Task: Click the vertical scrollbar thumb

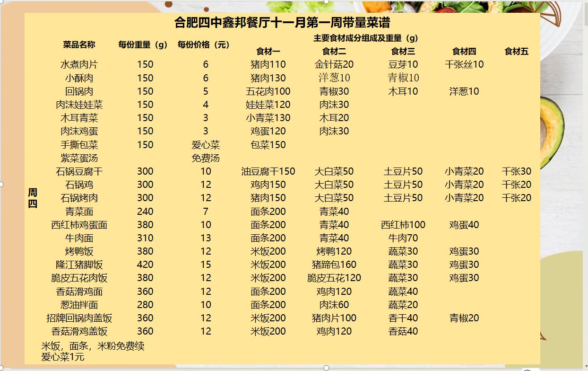Action: click(x=586, y=14)
